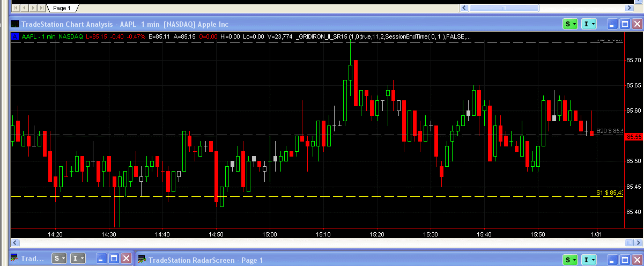Image resolution: width=644 pixels, height=266 pixels.
Task: Click the RadarScreen window icon
Action: pos(142,260)
